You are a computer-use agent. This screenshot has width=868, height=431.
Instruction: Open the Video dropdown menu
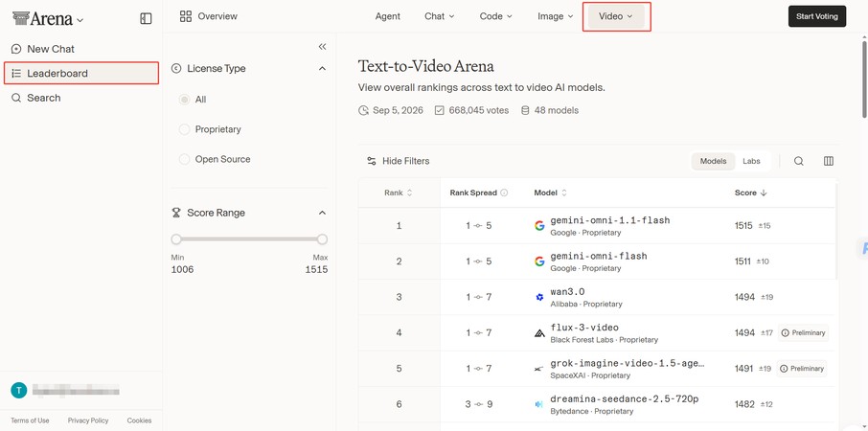click(x=616, y=16)
